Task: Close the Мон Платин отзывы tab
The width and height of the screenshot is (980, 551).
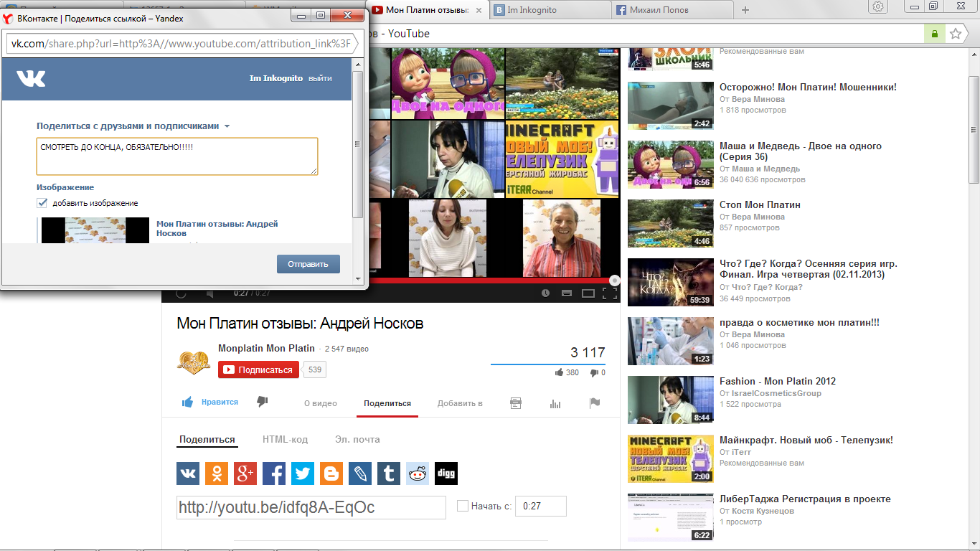Action: 479,10
